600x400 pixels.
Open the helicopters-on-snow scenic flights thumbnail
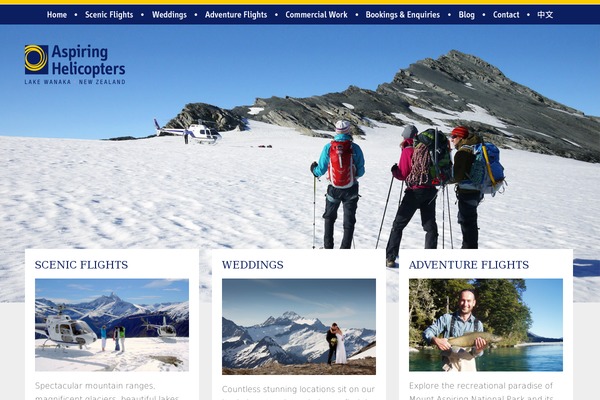pos(112,325)
